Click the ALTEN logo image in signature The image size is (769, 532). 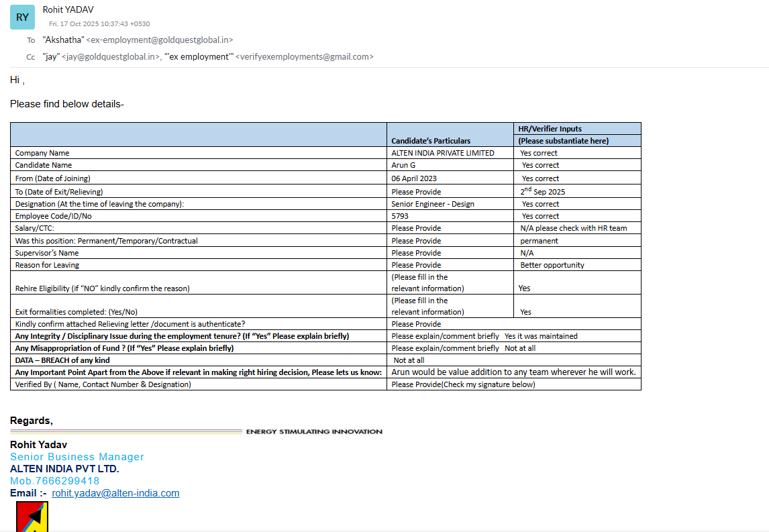click(32, 517)
